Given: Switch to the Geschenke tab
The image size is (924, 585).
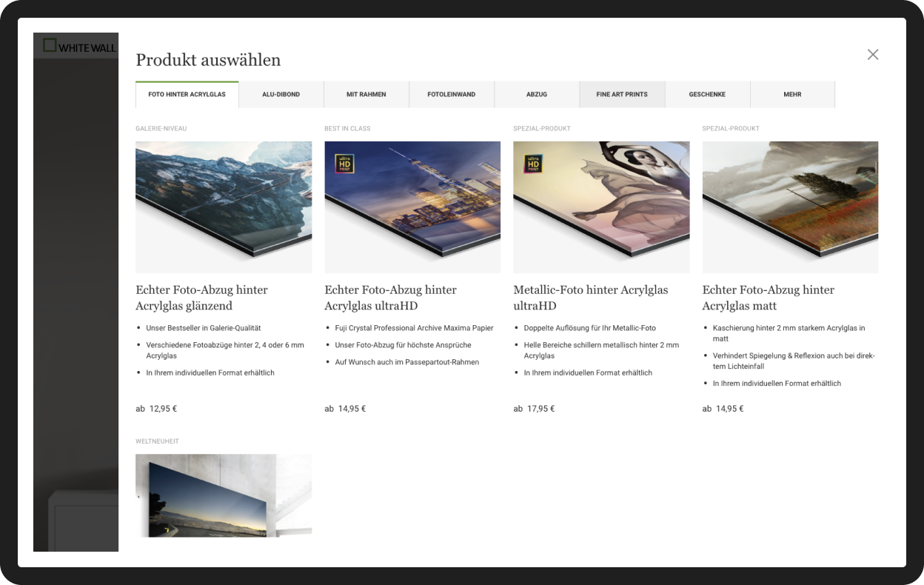Looking at the screenshot, I should click(707, 95).
